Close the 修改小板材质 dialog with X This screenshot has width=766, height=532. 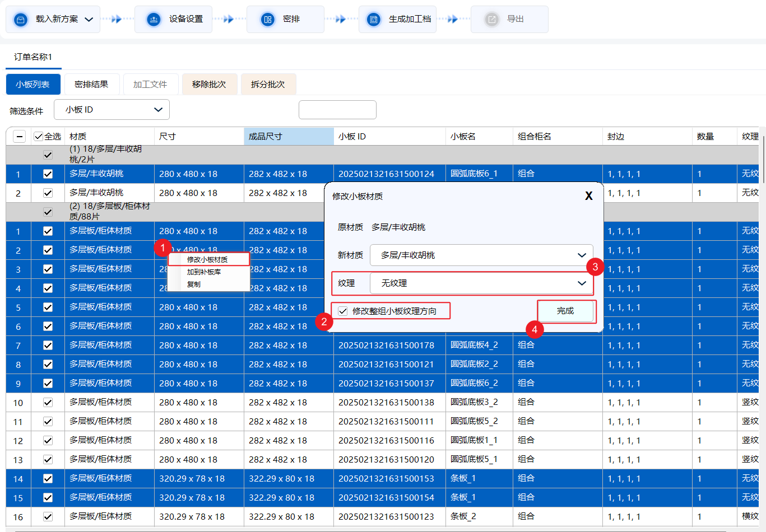click(588, 196)
